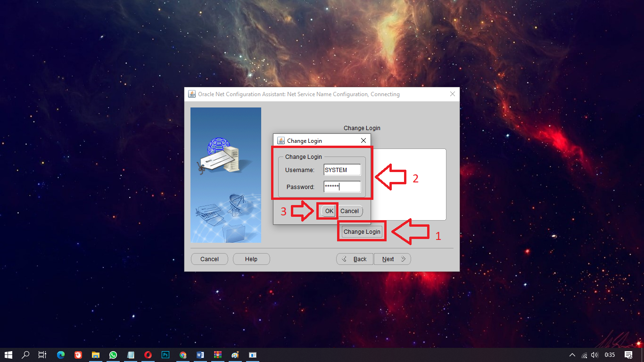Screen dimensions: 644x362
Task: Open File Explorer from the taskbar
Action: pyautogui.click(x=96, y=355)
